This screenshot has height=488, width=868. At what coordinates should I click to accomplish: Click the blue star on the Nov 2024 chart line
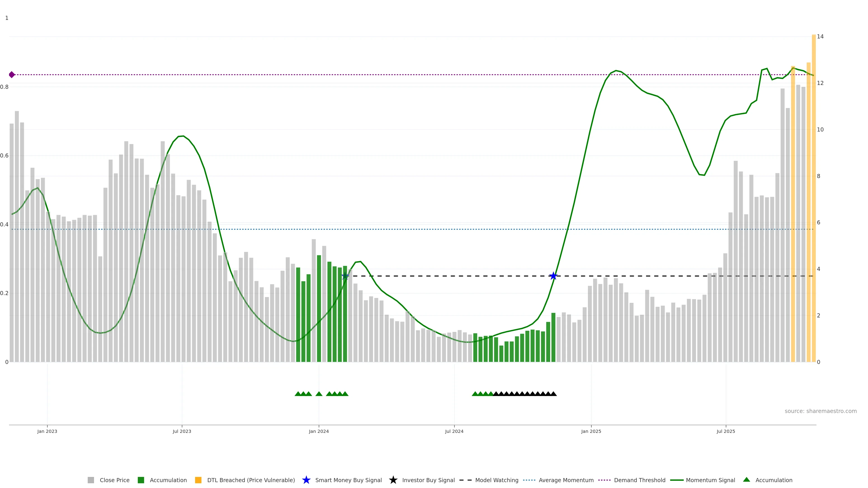[553, 276]
